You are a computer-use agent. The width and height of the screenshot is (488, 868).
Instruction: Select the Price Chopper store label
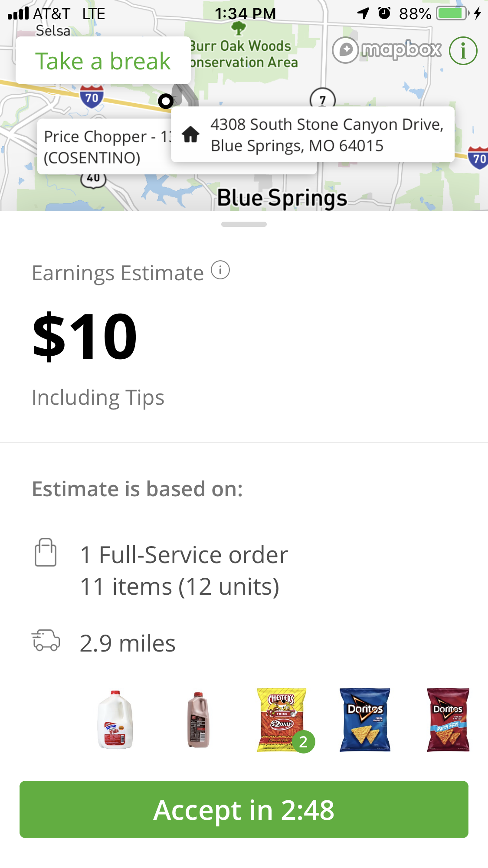click(104, 147)
